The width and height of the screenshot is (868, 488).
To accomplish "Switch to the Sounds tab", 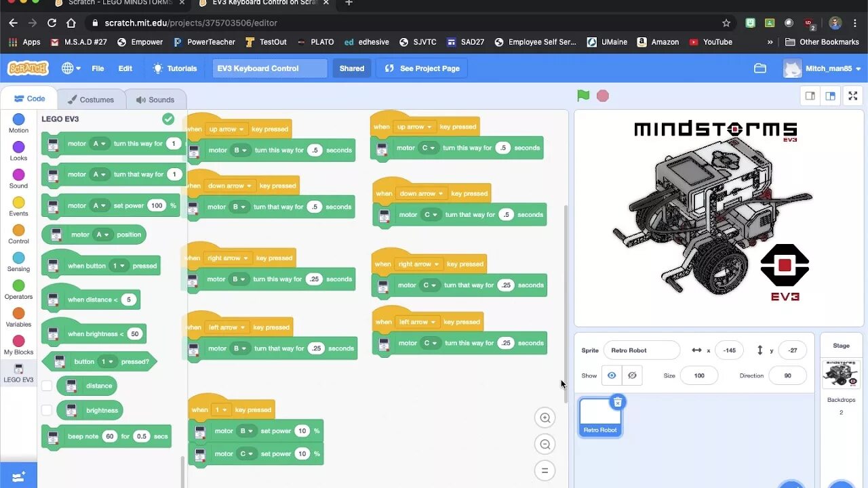I will click(155, 100).
